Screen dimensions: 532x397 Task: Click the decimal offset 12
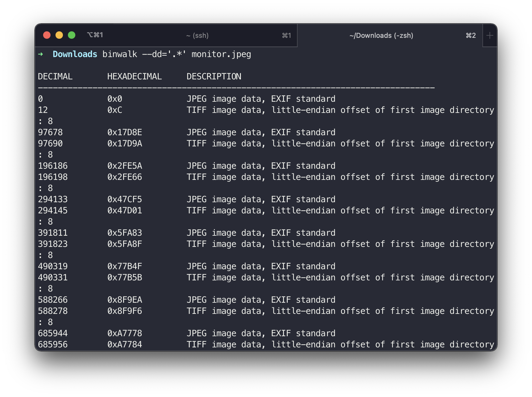(43, 110)
